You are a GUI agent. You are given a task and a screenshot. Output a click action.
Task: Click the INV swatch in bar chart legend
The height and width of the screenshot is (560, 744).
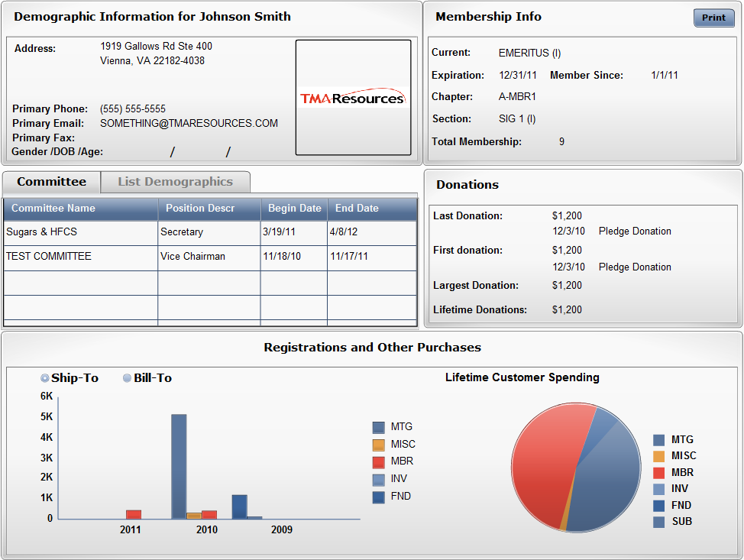click(x=379, y=479)
